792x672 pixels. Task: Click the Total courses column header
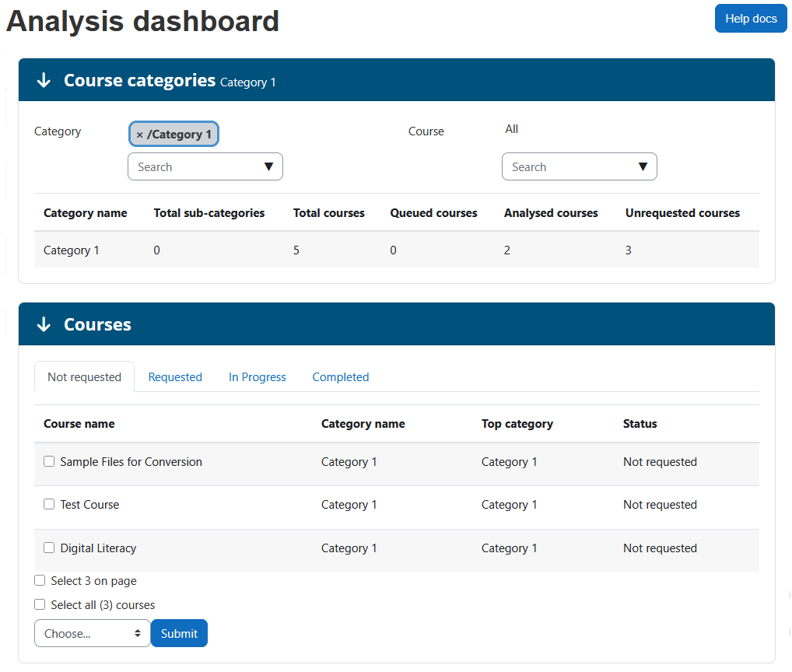(329, 213)
